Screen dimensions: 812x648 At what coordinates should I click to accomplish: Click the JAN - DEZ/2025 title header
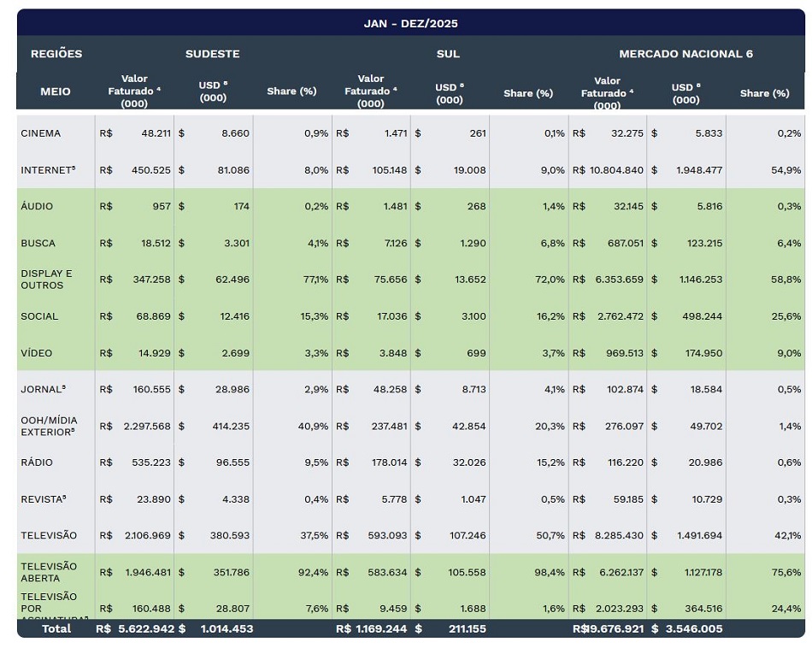point(410,23)
